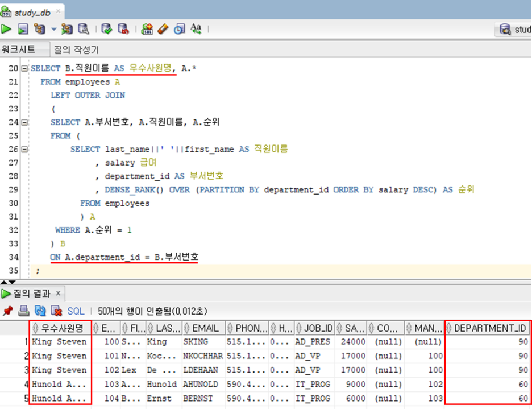
Task: Select the AHUNOLD email cell
Action: click(204, 384)
